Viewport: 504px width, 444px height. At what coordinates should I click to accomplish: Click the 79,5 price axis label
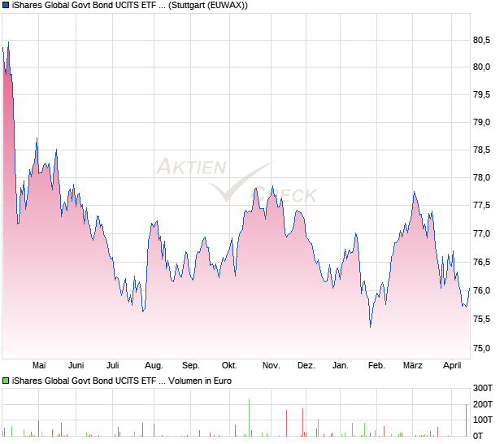[481, 94]
